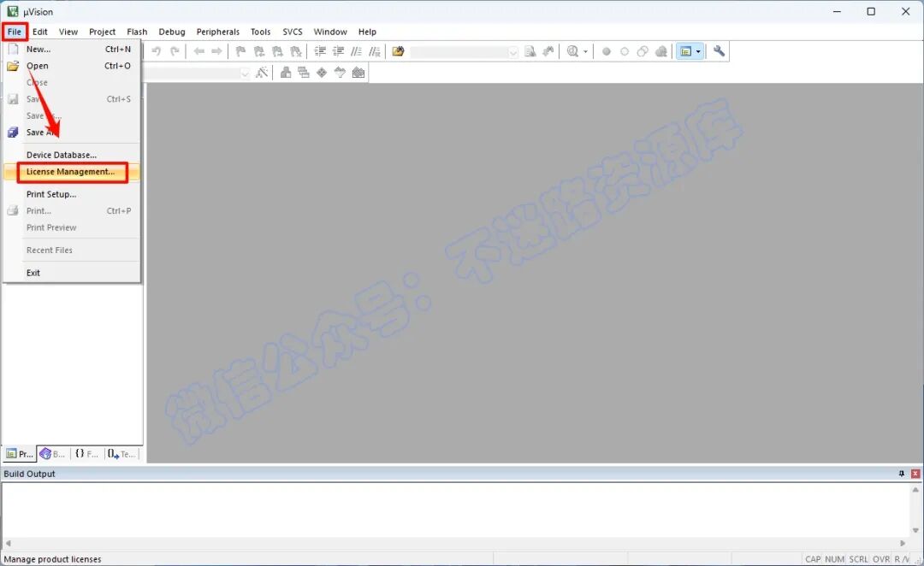Image resolution: width=924 pixels, height=566 pixels.
Task: Click the Redo toolbar icon
Action: (x=175, y=51)
